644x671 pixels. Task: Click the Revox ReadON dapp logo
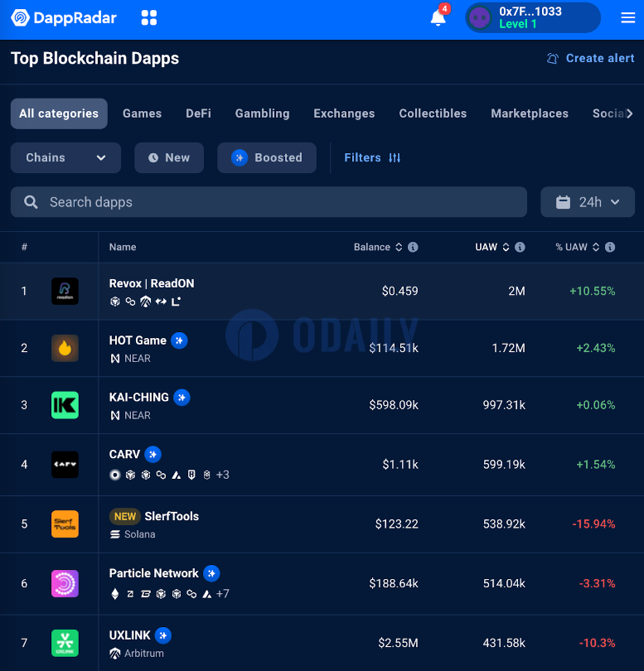point(65,292)
